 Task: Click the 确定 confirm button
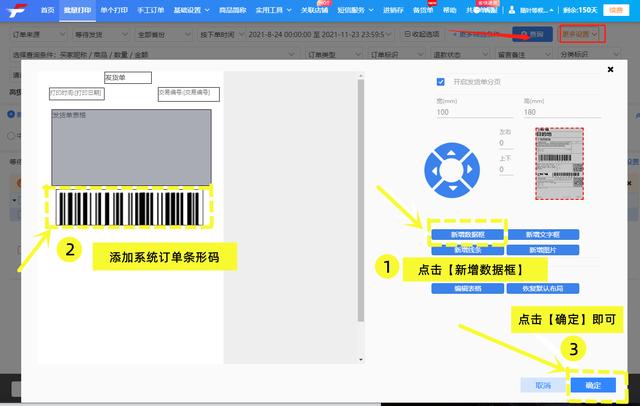coord(593,385)
